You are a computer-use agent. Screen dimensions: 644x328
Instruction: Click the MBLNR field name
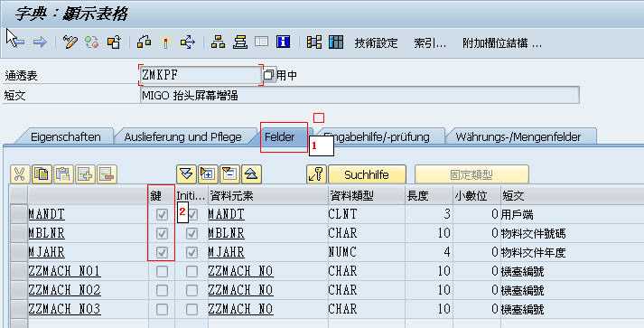[46, 233]
